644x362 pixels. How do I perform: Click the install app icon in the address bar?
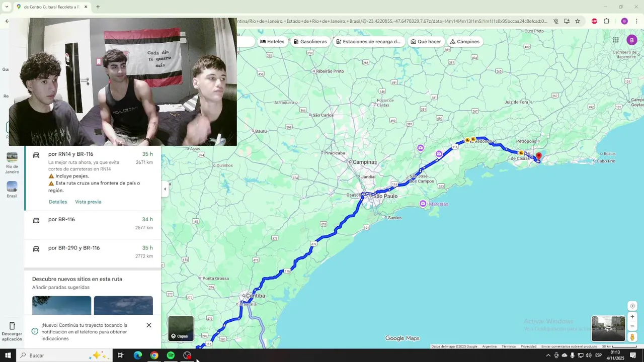pyautogui.click(x=567, y=21)
